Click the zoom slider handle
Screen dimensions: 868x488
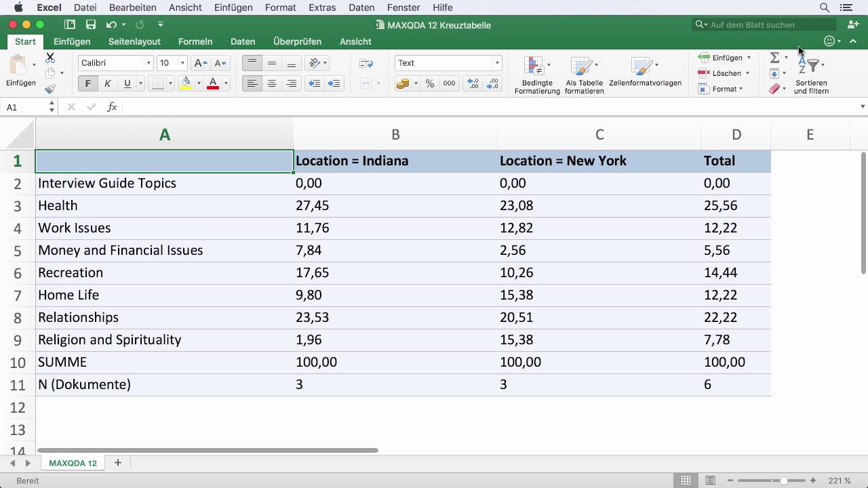point(783,481)
